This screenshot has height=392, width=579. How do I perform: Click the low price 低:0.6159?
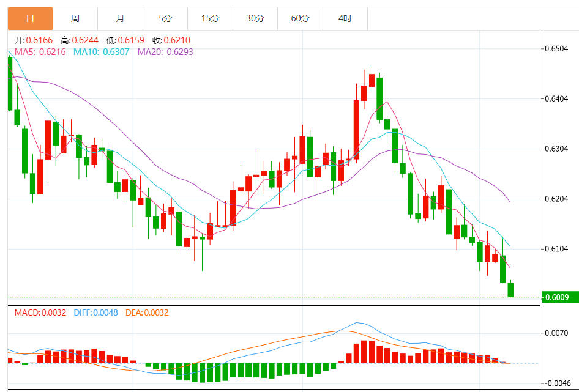(x=125, y=40)
